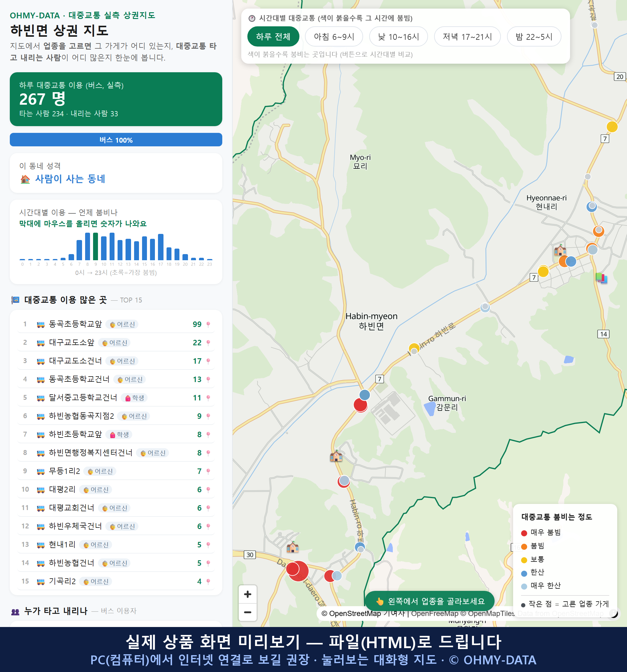627x672 pixels.
Task: Click the 보통 yellow legend swatch
Action: click(524, 560)
